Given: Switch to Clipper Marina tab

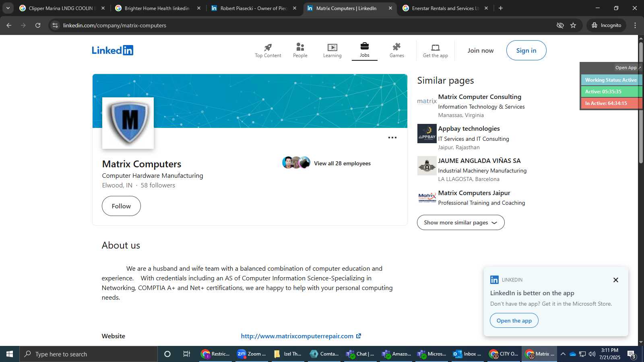Looking at the screenshot, I should coord(62,8).
